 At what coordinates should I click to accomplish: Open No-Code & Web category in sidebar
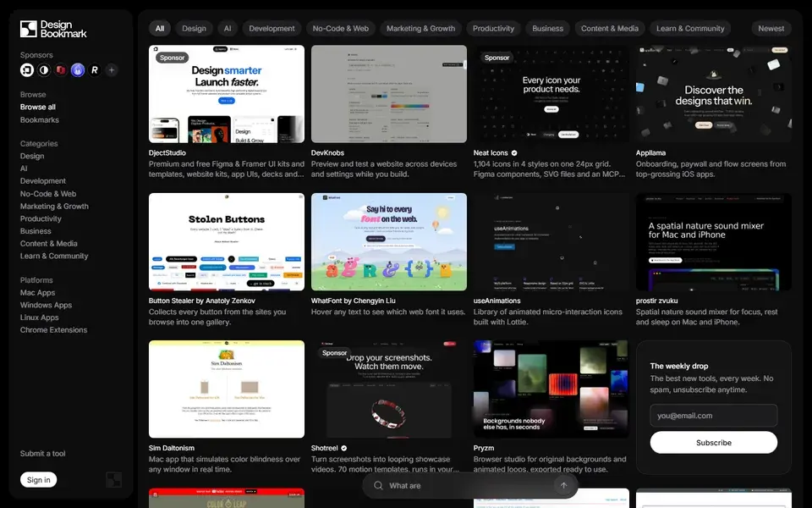pyautogui.click(x=48, y=194)
